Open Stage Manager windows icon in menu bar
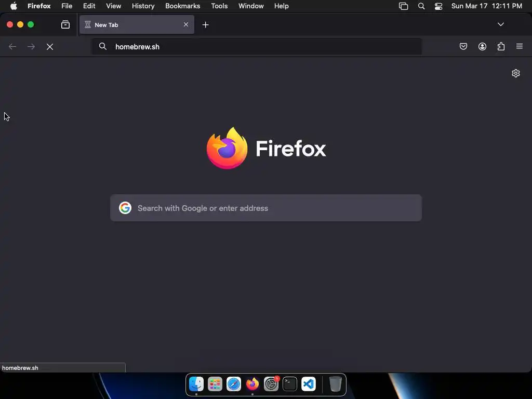This screenshot has width=532, height=399. pyautogui.click(x=403, y=6)
